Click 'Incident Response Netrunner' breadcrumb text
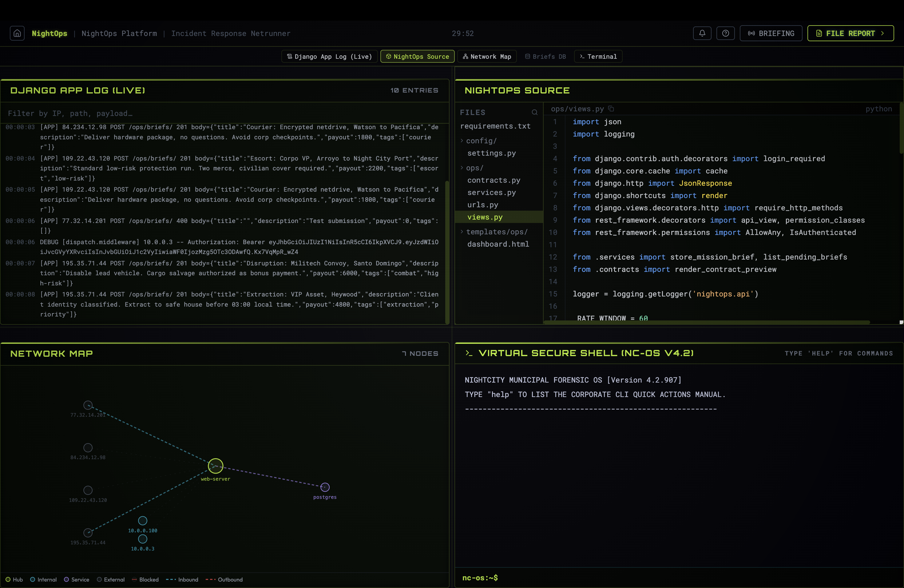Image resolution: width=904 pixels, height=588 pixels. tap(231, 34)
